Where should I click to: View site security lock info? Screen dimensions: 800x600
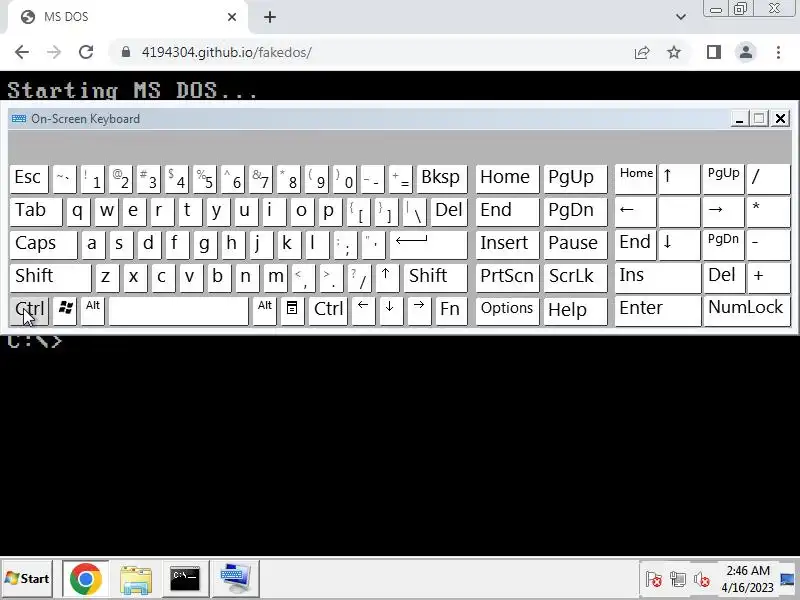pyautogui.click(x=126, y=52)
